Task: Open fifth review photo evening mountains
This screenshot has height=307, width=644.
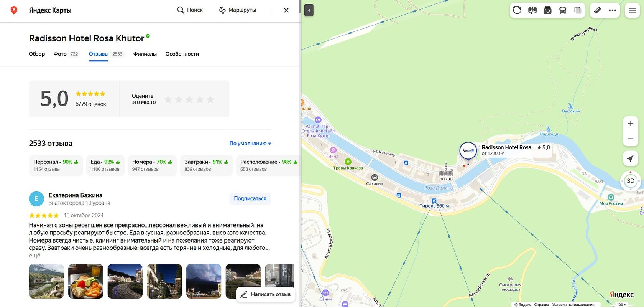Action: coord(204,281)
